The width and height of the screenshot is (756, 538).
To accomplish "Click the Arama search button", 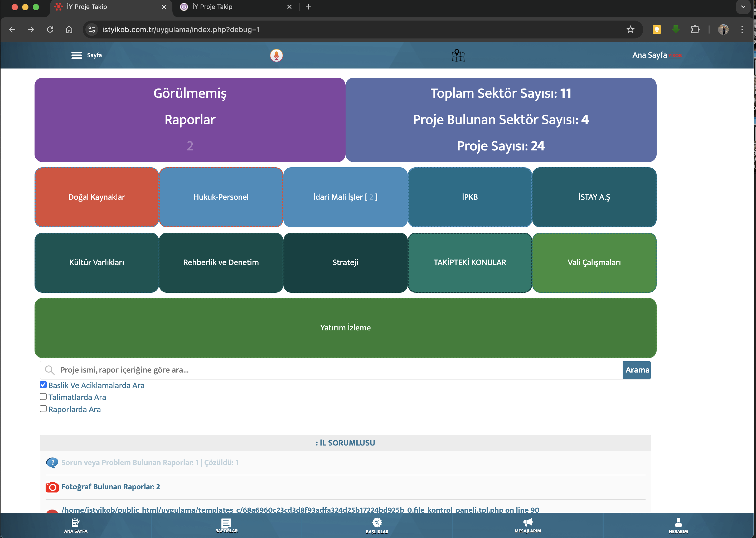I will 637,370.
